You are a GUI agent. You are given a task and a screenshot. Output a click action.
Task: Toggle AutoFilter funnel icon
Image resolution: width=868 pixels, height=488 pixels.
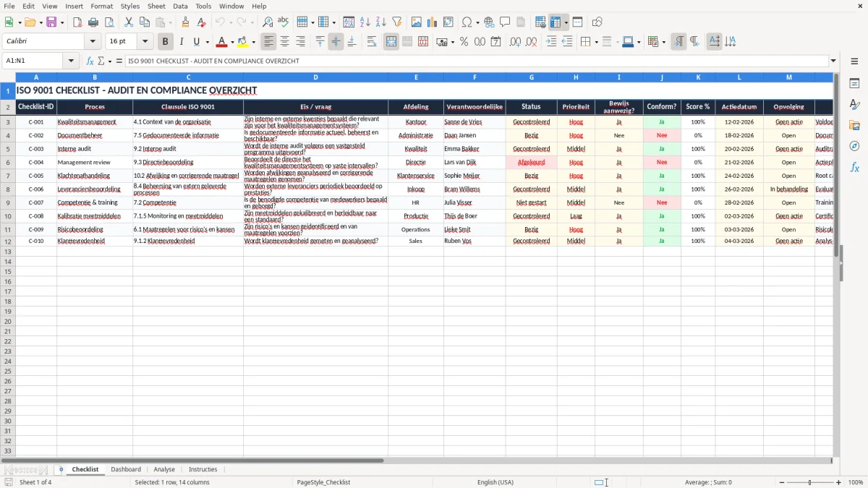pyautogui.click(x=397, y=22)
